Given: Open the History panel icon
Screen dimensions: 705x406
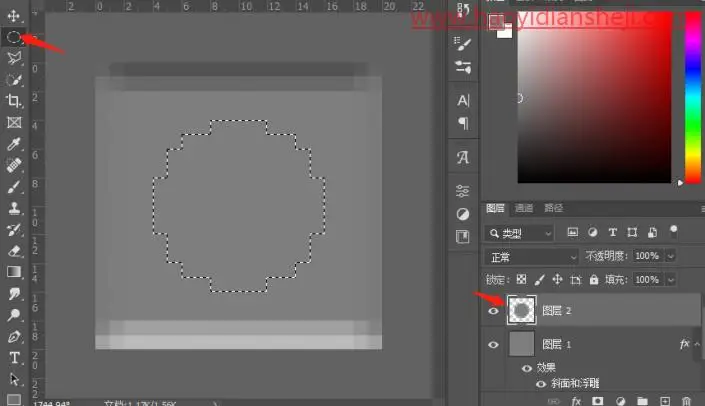Looking at the screenshot, I should [x=463, y=9].
